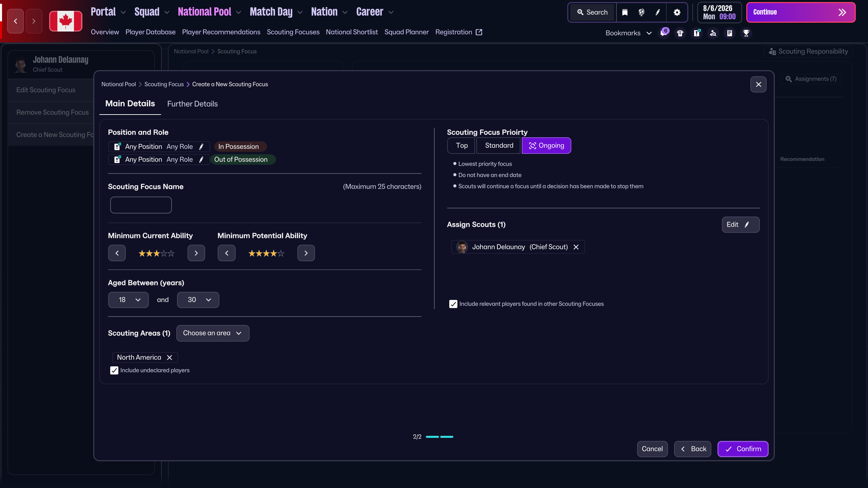868x488 pixels.
Task: Open the minimum age 18 dropdown
Action: coord(128,300)
